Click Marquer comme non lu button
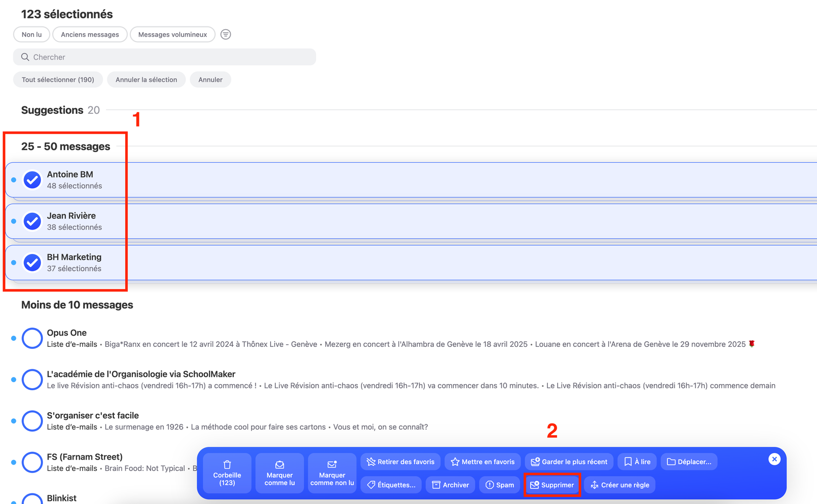 click(x=332, y=473)
